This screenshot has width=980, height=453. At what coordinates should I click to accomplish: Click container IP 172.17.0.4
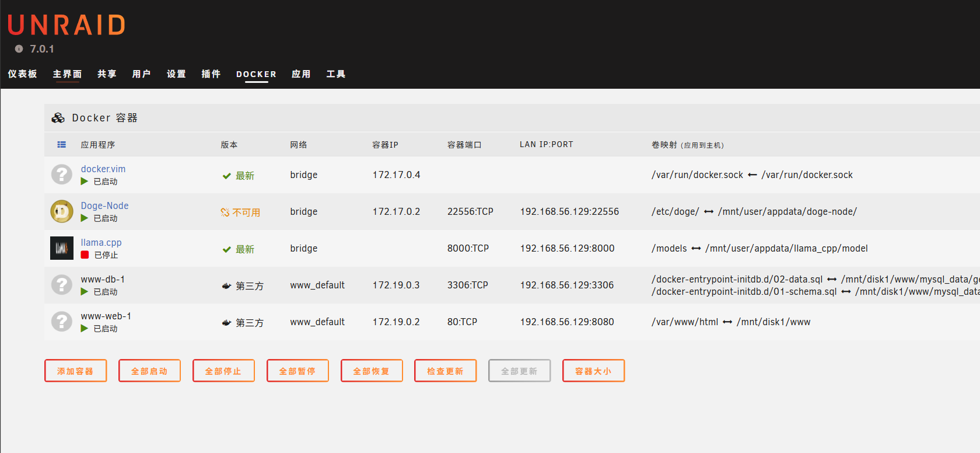tap(396, 175)
